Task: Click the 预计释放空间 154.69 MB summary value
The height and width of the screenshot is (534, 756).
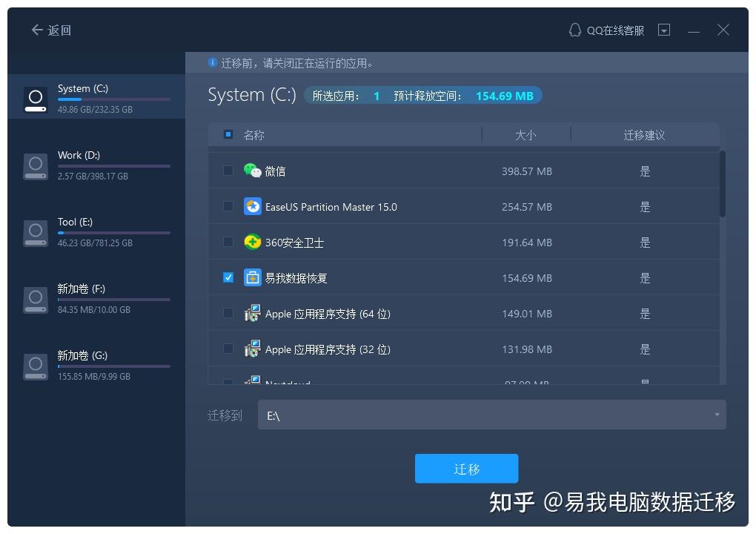Action: tap(505, 96)
